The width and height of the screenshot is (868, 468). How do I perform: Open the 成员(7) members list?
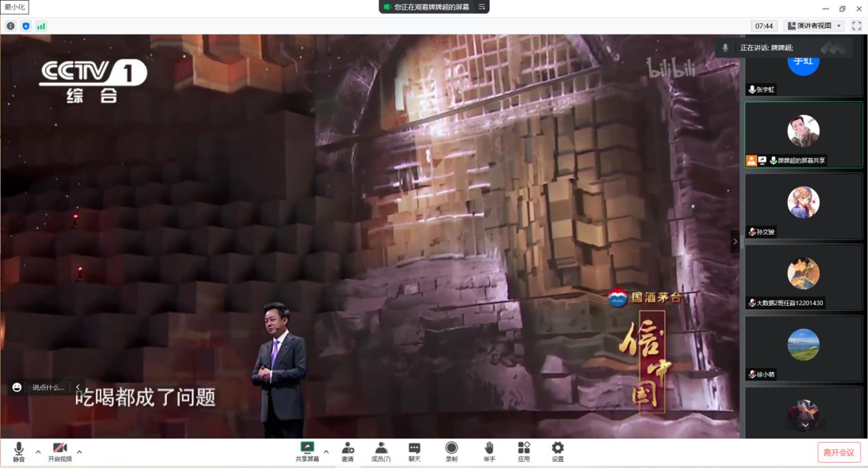pos(381,452)
